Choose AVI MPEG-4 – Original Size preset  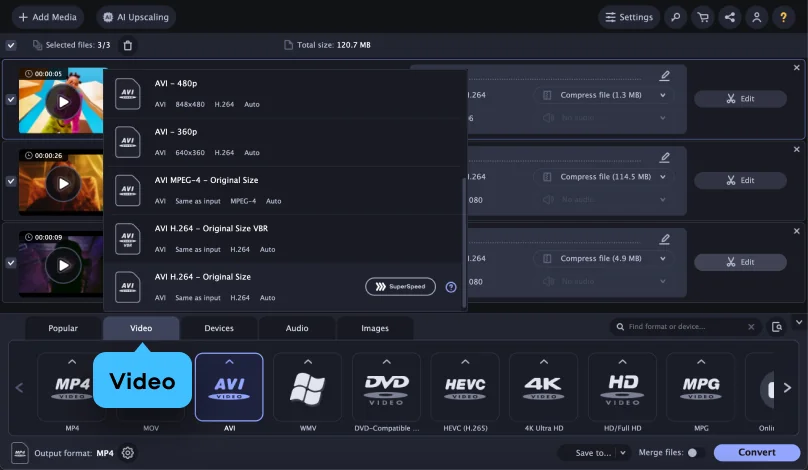(283, 191)
